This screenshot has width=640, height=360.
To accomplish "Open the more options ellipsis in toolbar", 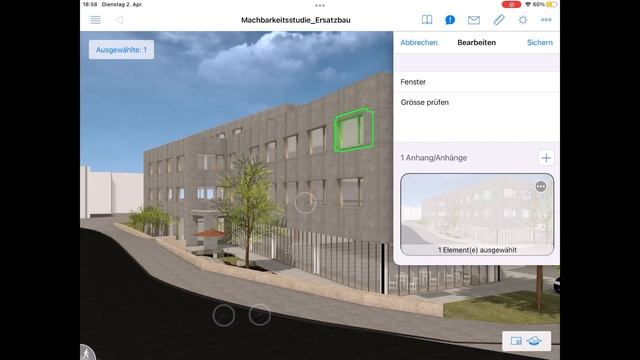I will point(546,20).
